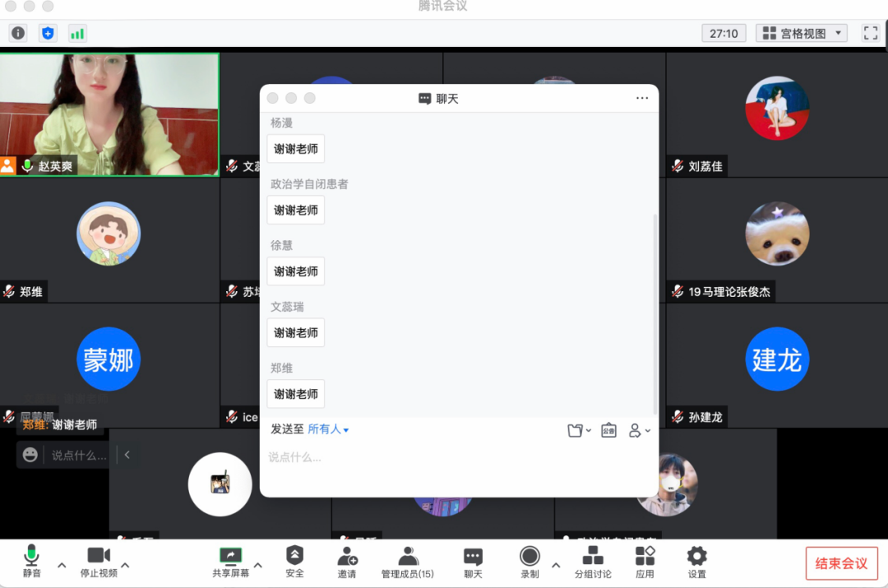Enter full screen mode
Screen dimensions: 888x588
pyautogui.click(x=871, y=34)
